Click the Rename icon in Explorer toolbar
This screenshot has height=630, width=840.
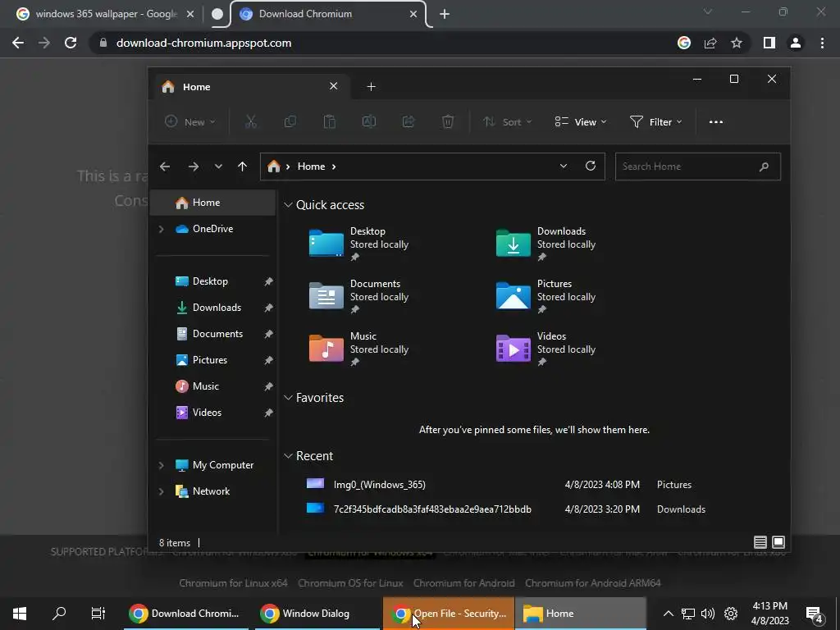pyautogui.click(x=369, y=122)
